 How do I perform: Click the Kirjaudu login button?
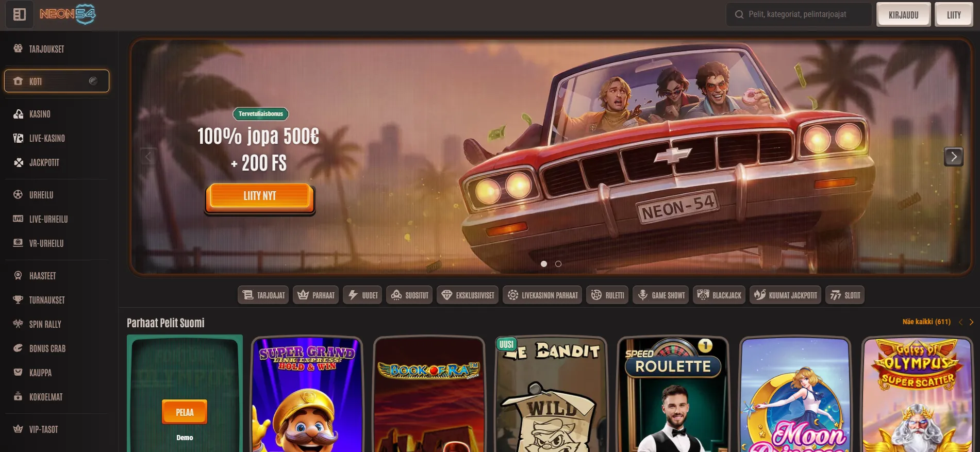(903, 15)
